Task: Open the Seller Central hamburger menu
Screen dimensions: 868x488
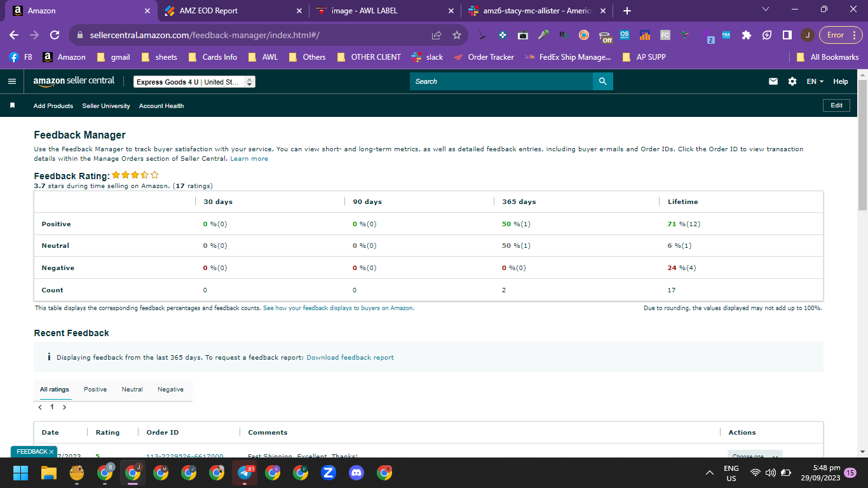Action: tap(12, 81)
